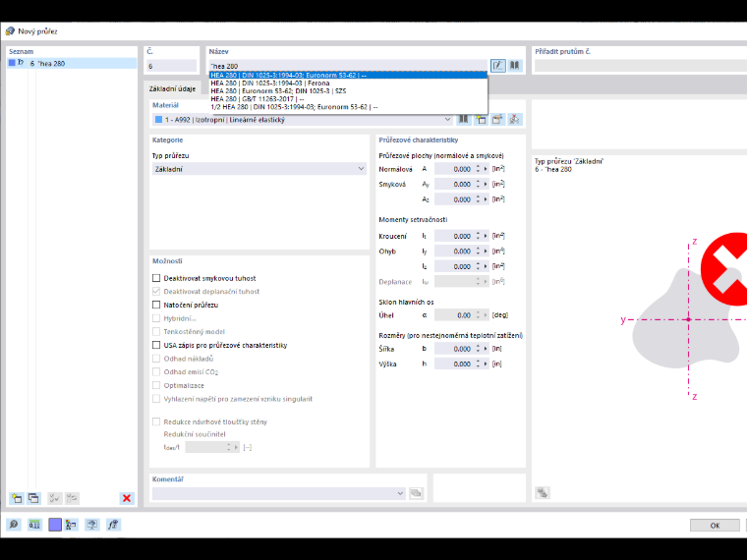Click the search magnifier icon in bottom toolbar

click(14, 525)
